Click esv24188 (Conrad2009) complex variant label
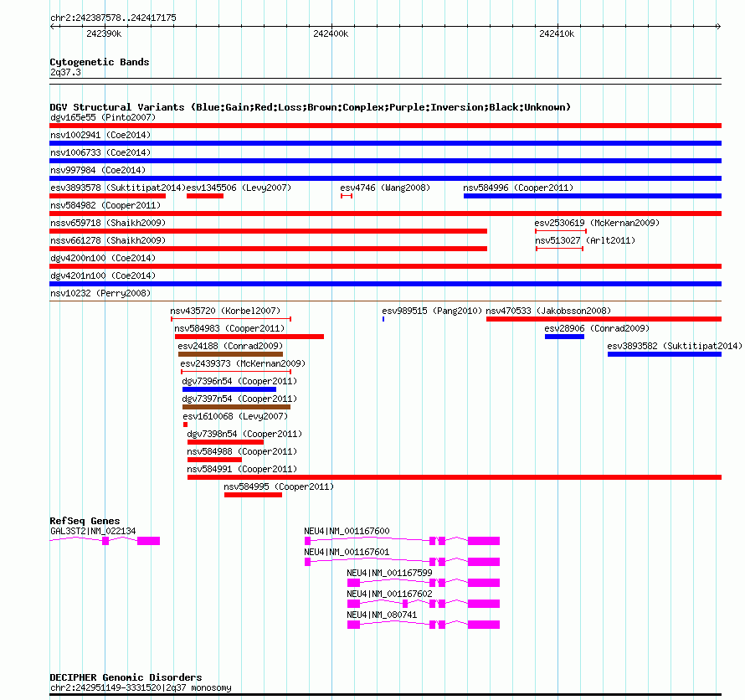The image size is (745, 700). [x=230, y=346]
